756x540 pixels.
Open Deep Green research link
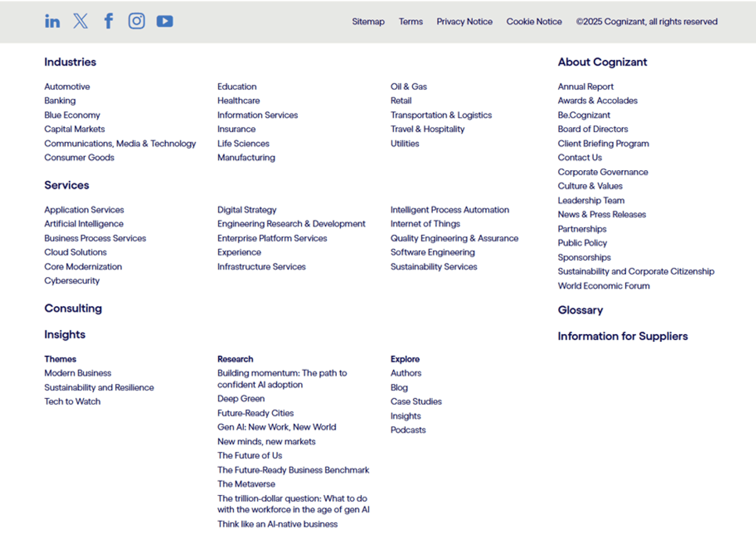point(241,399)
